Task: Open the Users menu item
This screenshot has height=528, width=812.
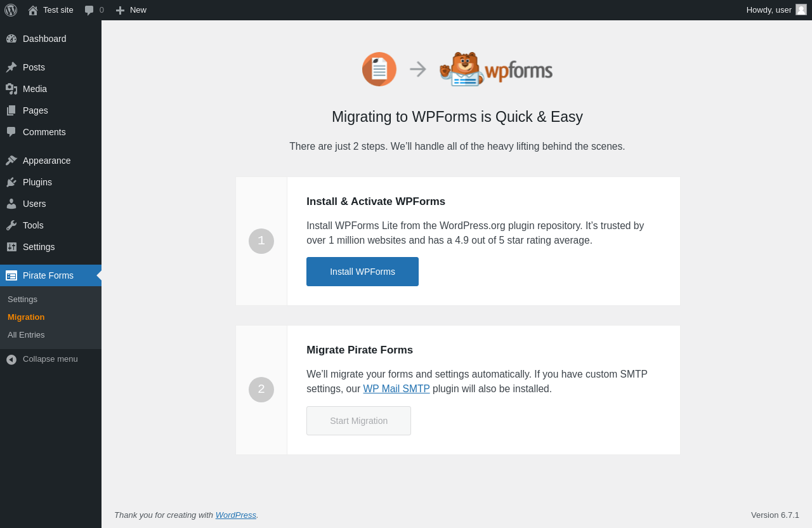Action: [34, 204]
